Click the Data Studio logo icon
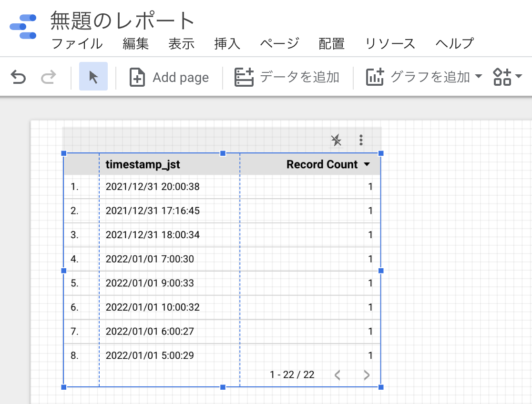Viewport: 532px width, 404px height. coord(23,27)
